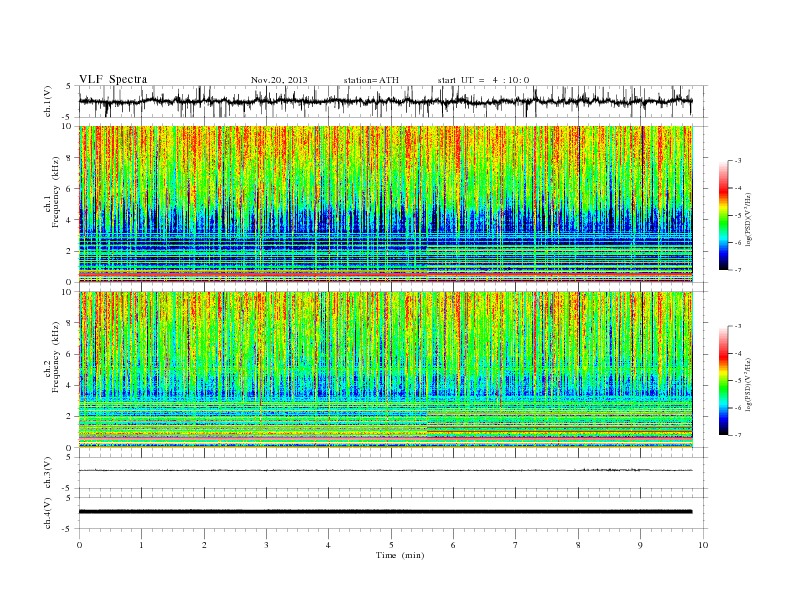The width and height of the screenshot is (792, 612).
Task: Click the "-7" tick on ch.2 color bar
Action: click(738, 435)
